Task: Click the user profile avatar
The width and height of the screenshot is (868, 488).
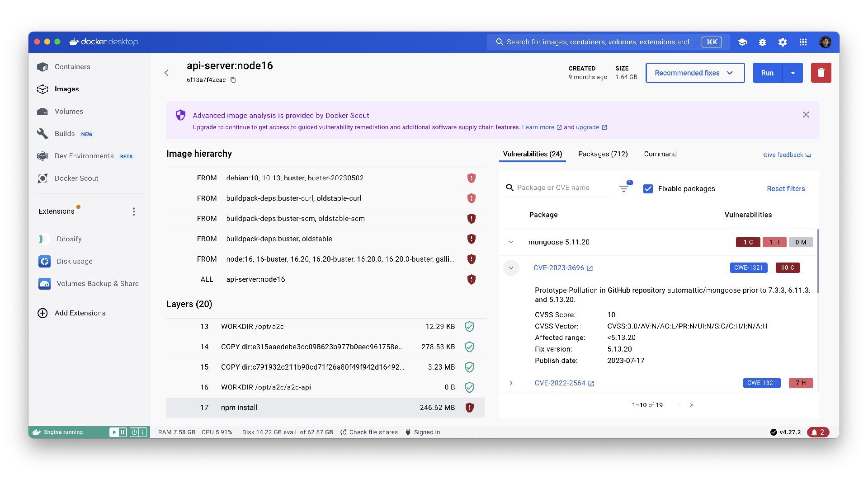Action: point(825,42)
